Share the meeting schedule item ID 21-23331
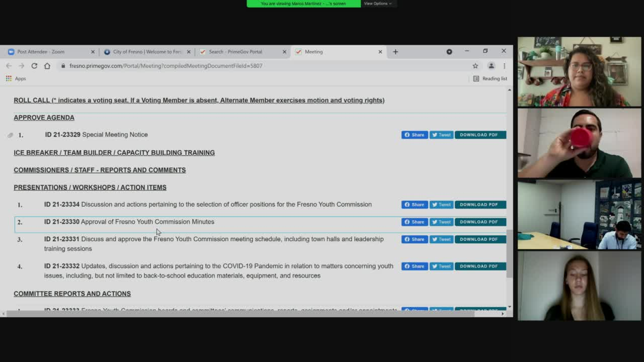This screenshot has width=644, height=362. [415, 239]
